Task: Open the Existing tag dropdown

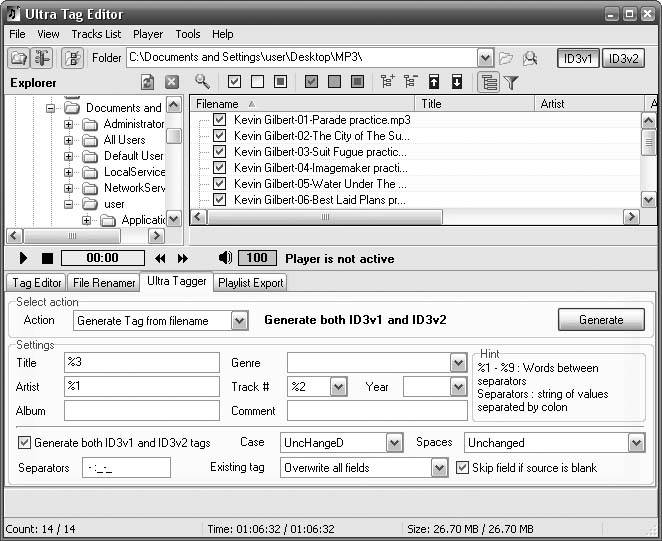Action: (439, 468)
